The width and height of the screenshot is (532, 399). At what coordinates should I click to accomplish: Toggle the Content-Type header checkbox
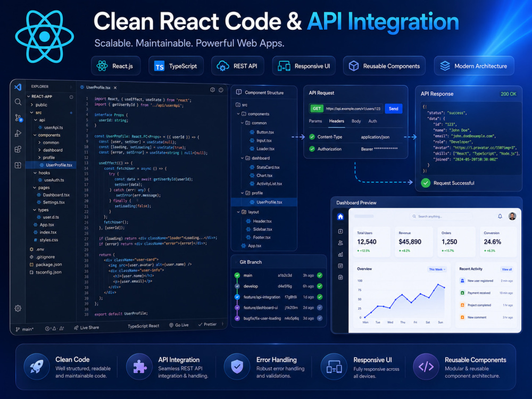(x=312, y=137)
